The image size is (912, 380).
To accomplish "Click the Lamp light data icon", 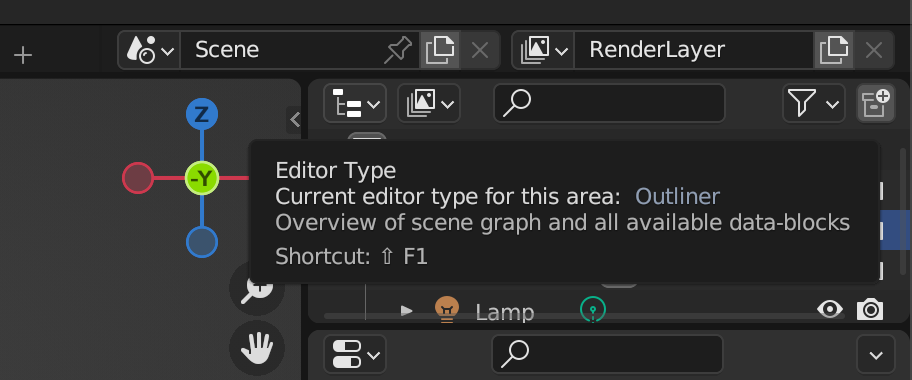I will (x=593, y=310).
